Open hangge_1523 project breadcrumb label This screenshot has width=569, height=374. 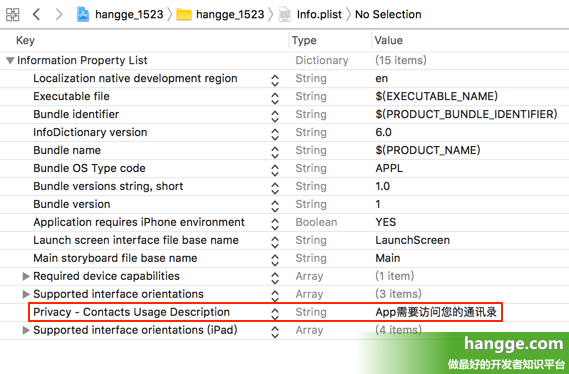tap(129, 15)
